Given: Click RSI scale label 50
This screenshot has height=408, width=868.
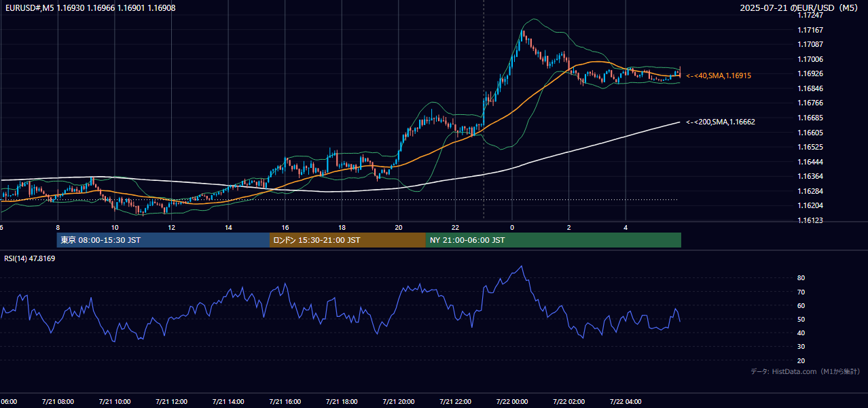Looking at the screenshot, I should (x=801, y=319).
